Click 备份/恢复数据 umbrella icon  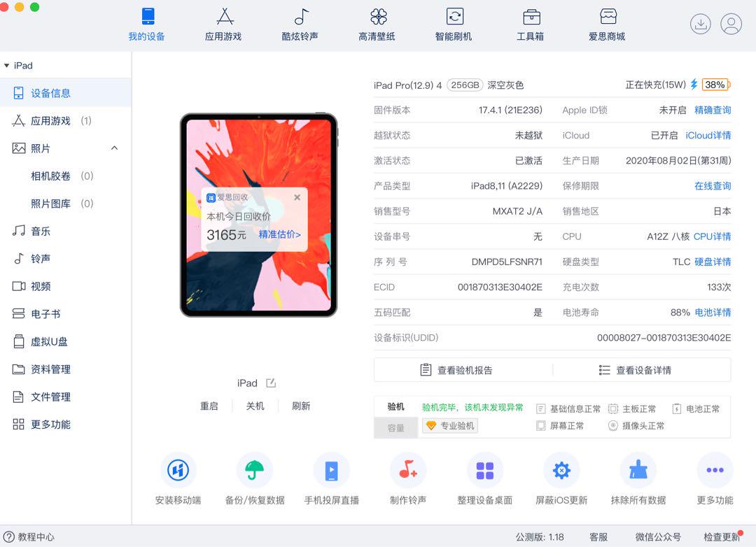[x=255, y=470]
